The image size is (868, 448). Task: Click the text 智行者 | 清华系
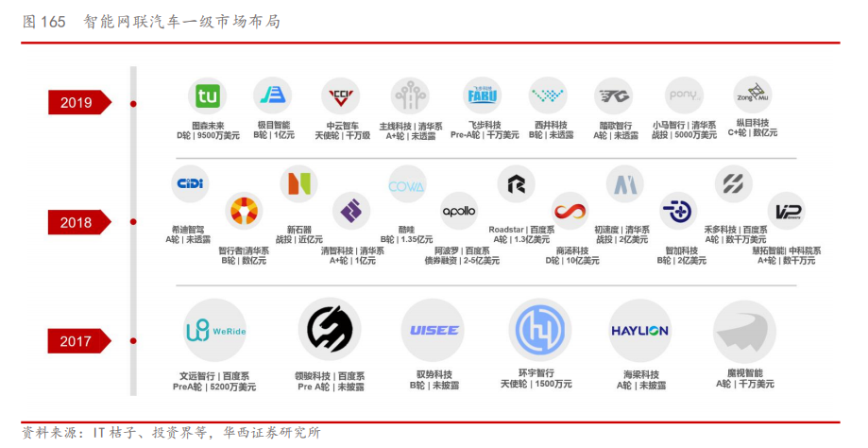tap(244, 250)
